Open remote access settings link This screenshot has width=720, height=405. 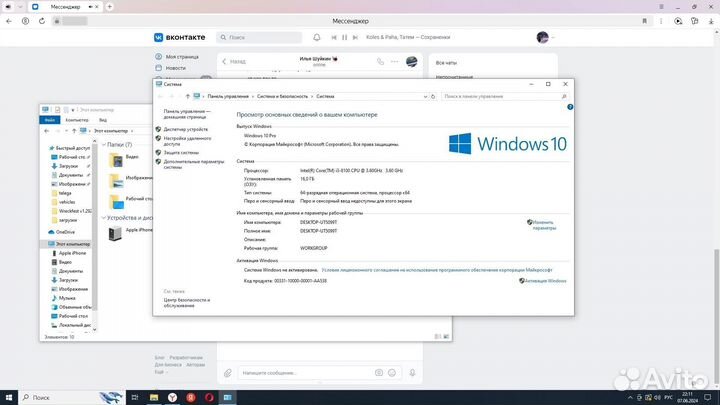[187, 141]
